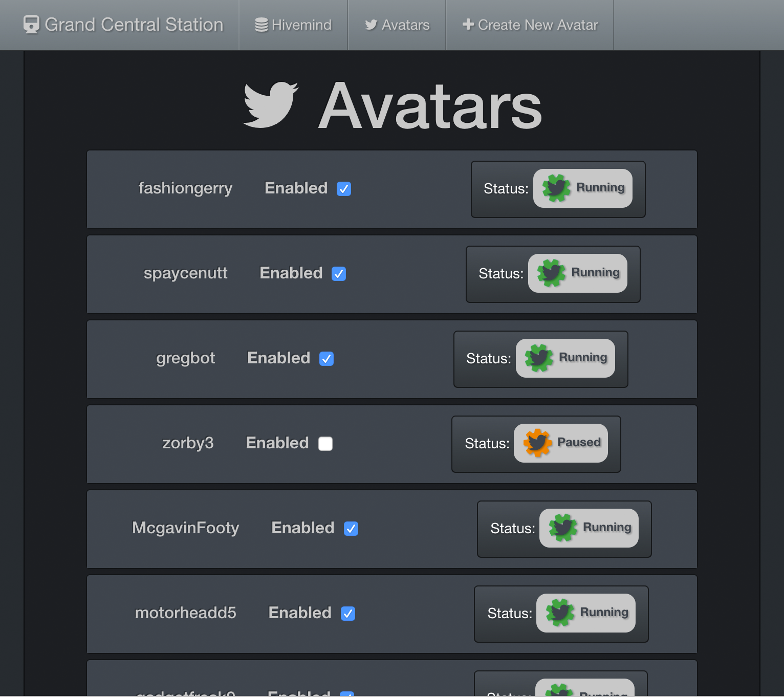Click green gear status icon for McgavinFooty
Viewport: 784px width, 697px height.
(563, 528)
